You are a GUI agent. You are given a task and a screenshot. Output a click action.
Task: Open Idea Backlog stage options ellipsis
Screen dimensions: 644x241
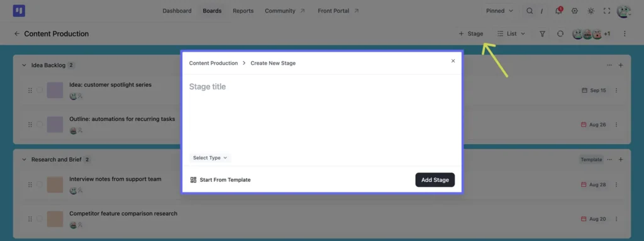click(609, 65)
